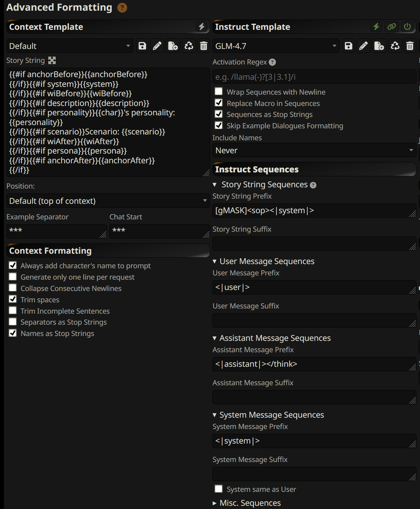The image size is (420, 509).
Task: Open the Include Names Never dropdown
Action: pyautogui.click(x=314, y=150)
